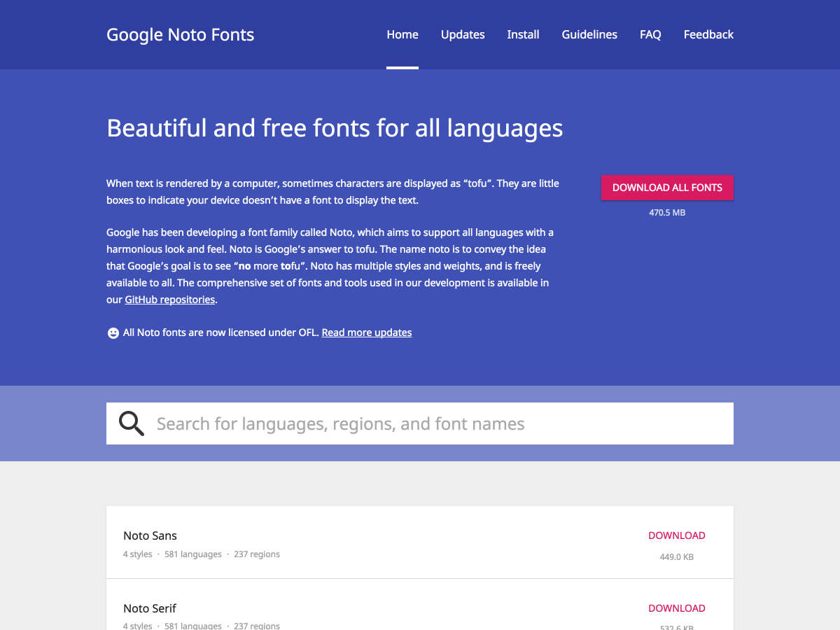Click the magnifying glass search icon

click(131, 423)
